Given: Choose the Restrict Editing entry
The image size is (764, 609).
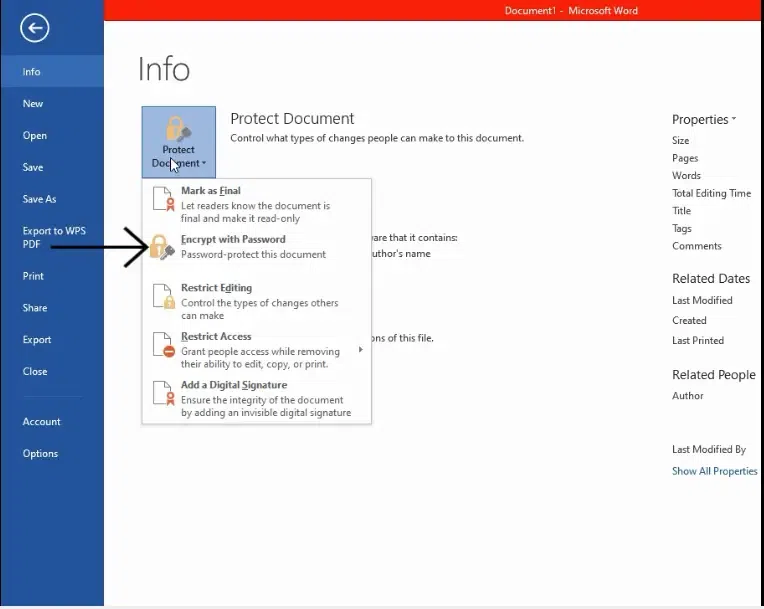Looking at the screenshot, I should (257, 301).
